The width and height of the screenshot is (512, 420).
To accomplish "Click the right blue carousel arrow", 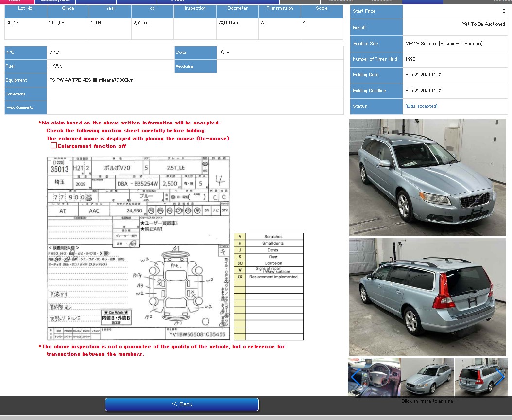I will (x=500, y=378).
